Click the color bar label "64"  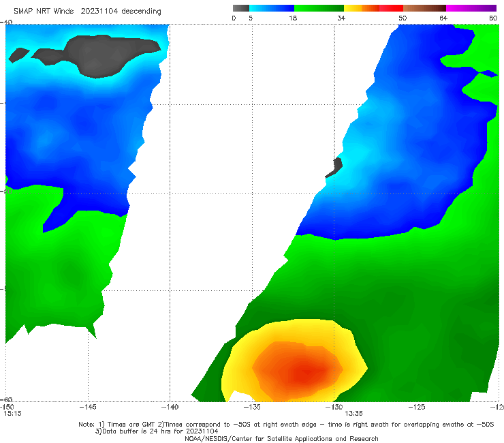(x=443, y=18)
